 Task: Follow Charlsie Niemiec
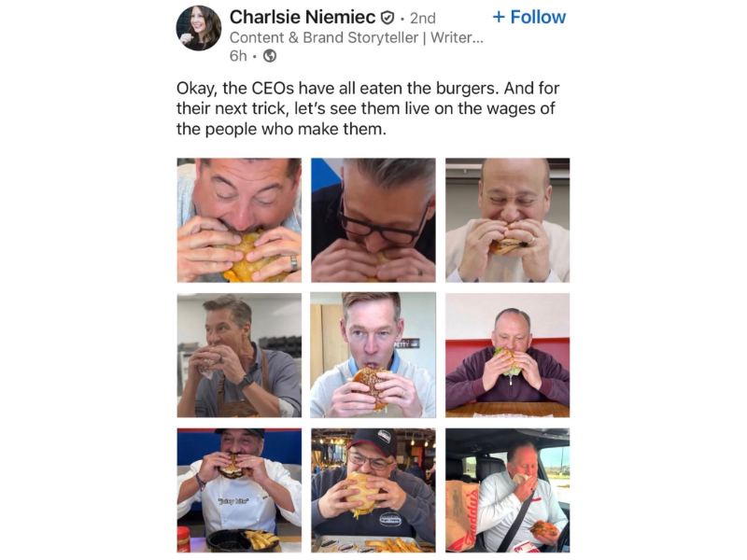pyautogui.click(x=529, y=17)
